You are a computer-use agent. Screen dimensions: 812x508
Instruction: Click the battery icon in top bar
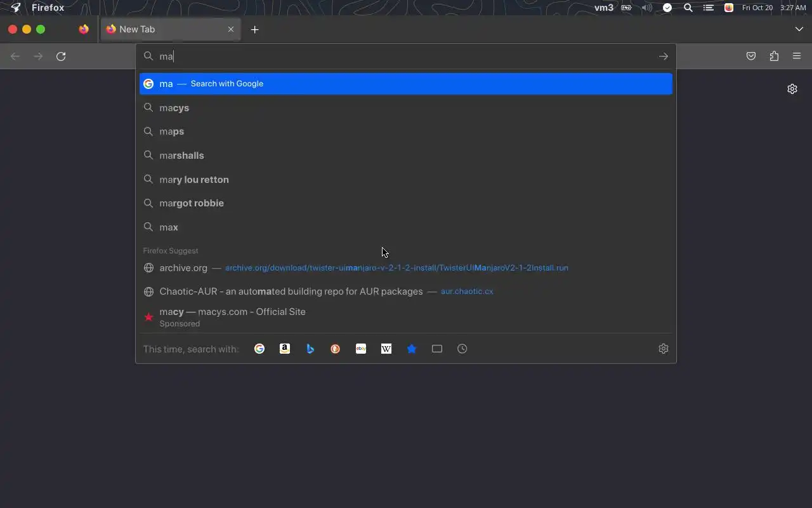626,8
